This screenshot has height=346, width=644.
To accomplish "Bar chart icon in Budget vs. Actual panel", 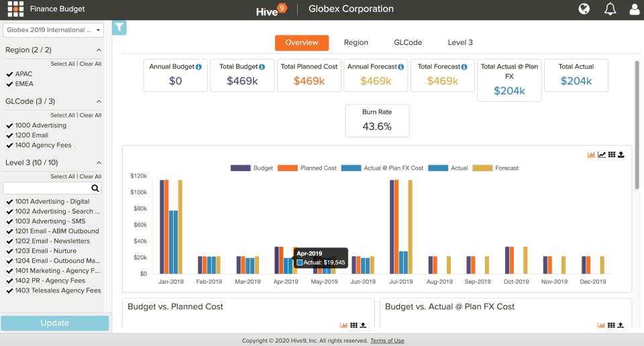I will [x=601, y=325].
